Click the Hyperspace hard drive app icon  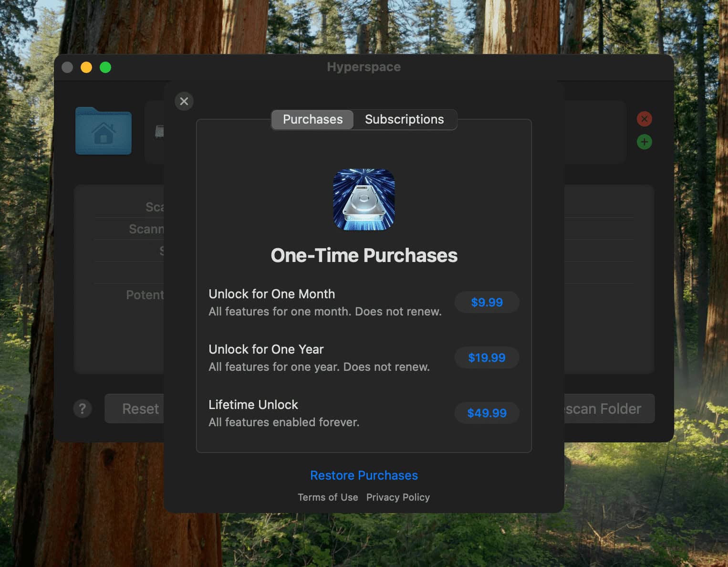pyautogui.click(x=364, y=199)
